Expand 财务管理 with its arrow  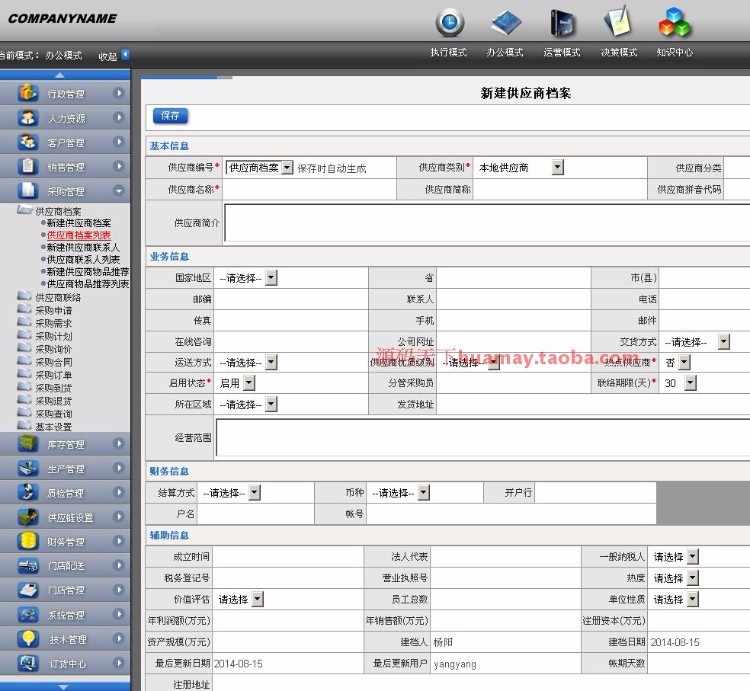[118, 541]
